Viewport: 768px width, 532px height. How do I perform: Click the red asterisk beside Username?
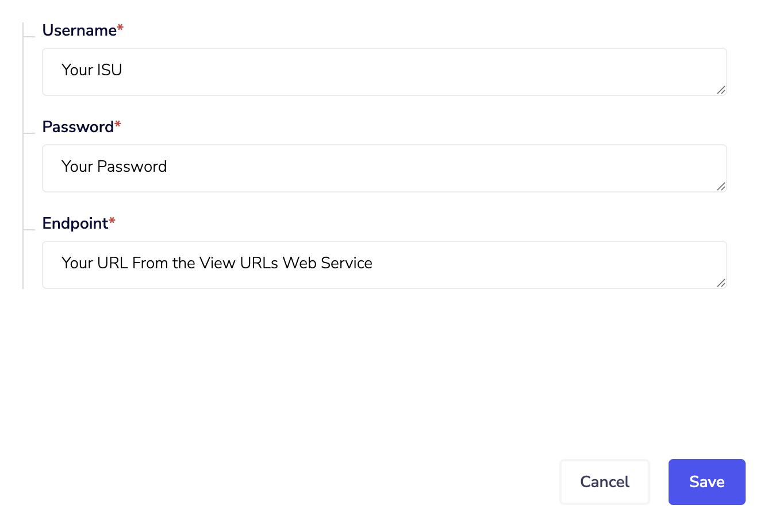120,28
